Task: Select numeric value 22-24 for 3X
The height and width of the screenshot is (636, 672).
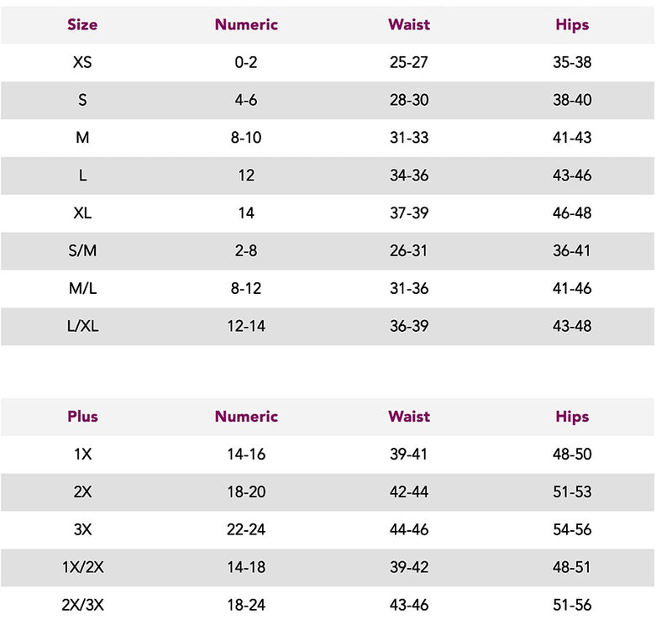Action: pyautogui.click(x=246, y=529)
